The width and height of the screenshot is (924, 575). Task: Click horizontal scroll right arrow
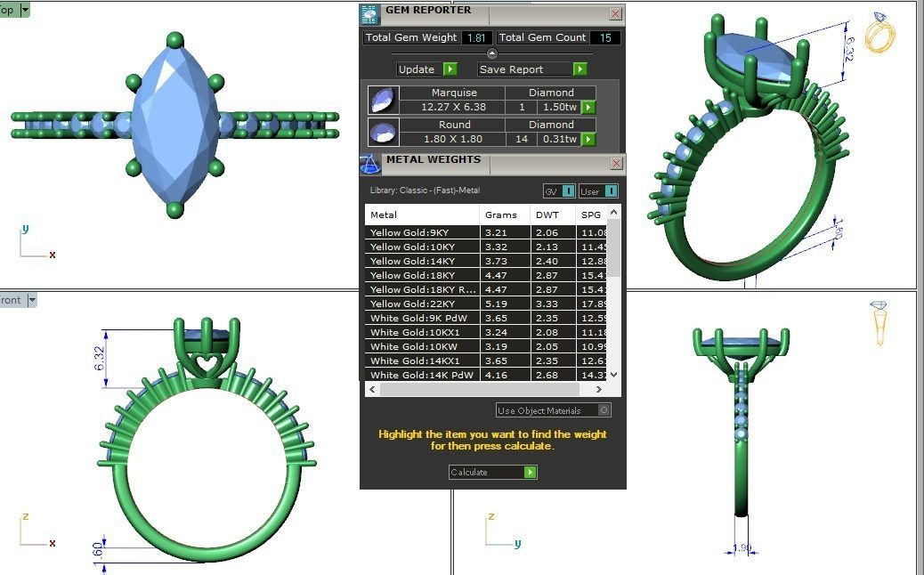coord(599,389)
